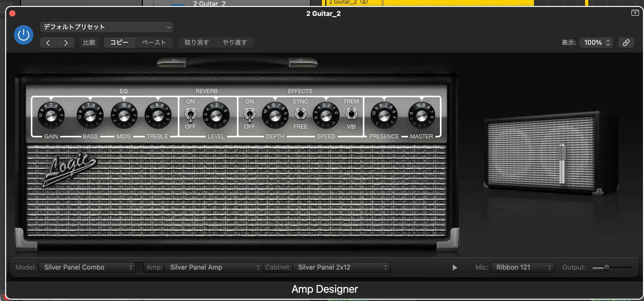Click the window expand icon in title bar
Viewport: 644px width, 301px height.
pos(635,13)
